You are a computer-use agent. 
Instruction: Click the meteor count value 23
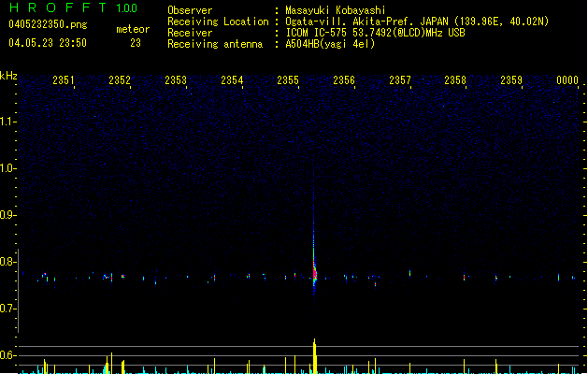136,43
